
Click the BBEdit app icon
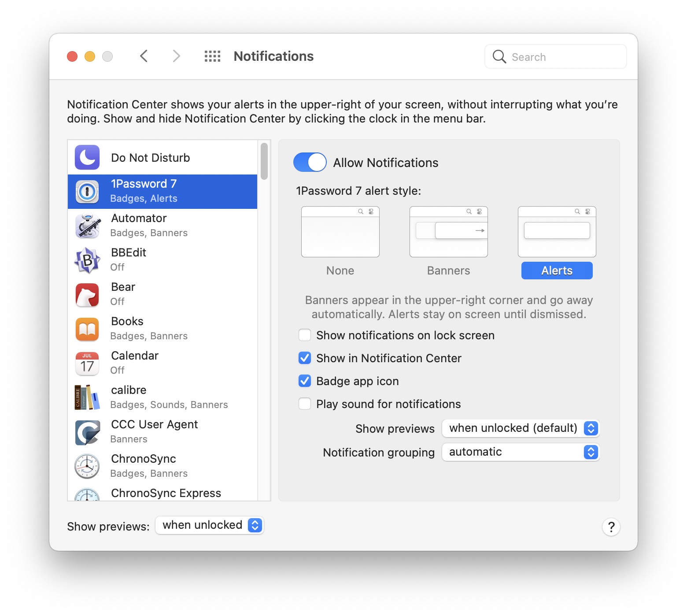[87, 260]
